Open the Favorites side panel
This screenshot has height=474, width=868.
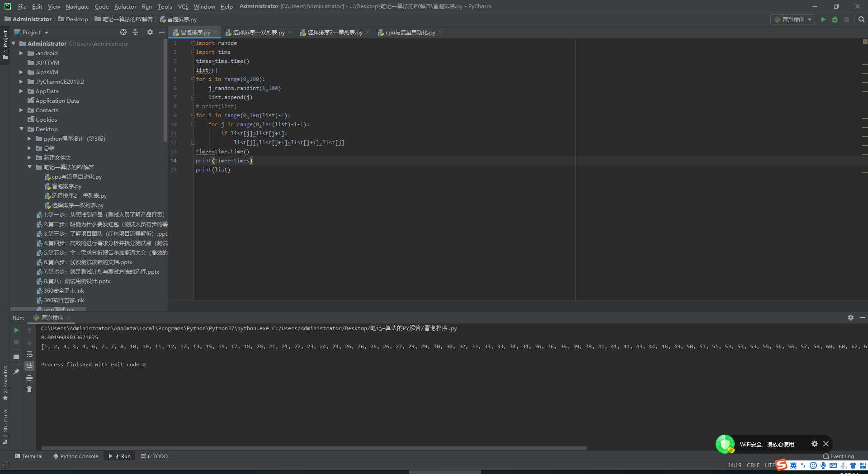coord(5,383)
